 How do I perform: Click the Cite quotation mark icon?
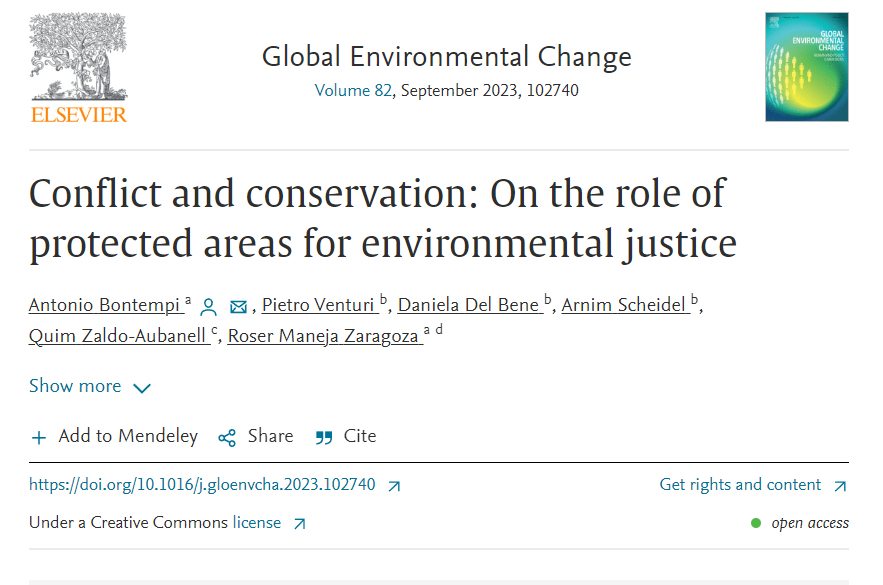323,437
